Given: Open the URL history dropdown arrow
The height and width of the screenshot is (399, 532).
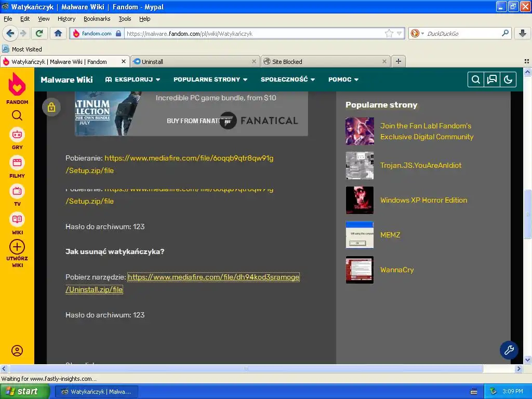Looking at the screenshot, I should (400, 33).
